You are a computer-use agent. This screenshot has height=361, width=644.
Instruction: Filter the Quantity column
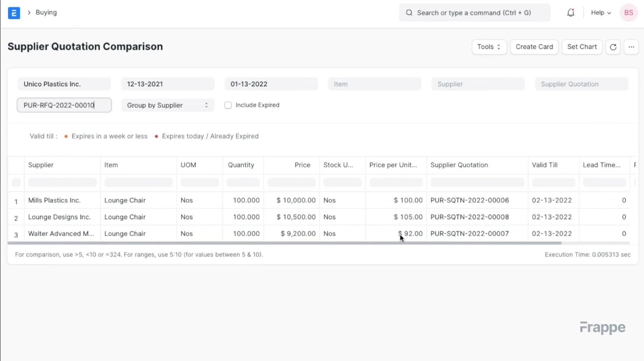(243, 182)
